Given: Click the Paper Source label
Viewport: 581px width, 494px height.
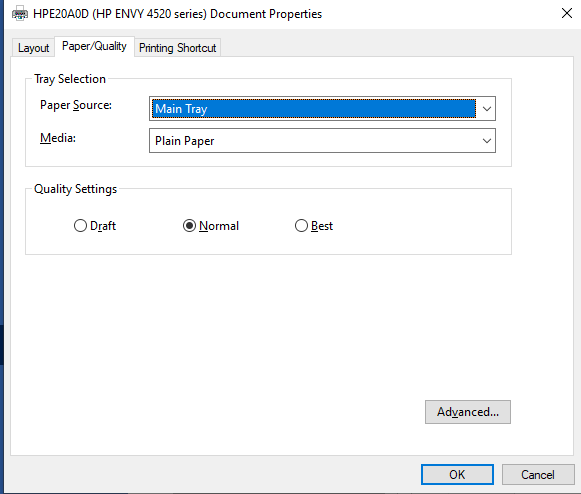Looking at the screenshot, I should (76, 105).
